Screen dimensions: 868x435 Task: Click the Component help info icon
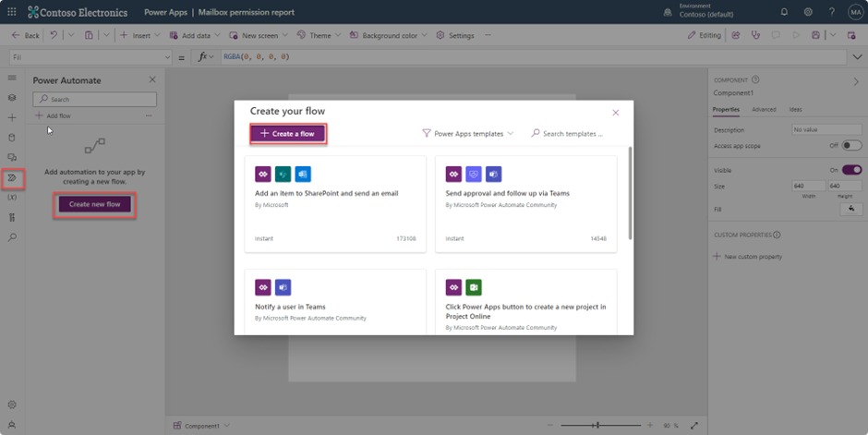click(x=755, y=79)
